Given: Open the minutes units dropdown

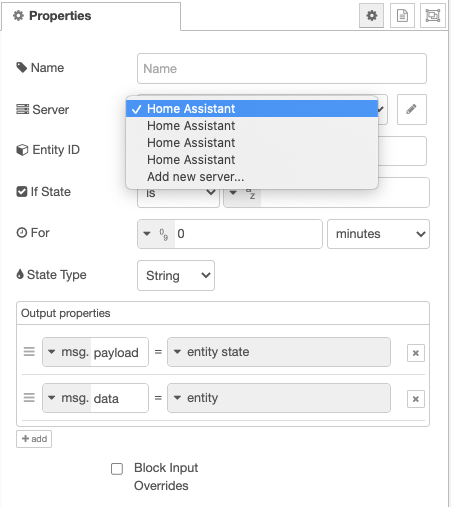Looking at the screenshot, I should coord(378,234).
